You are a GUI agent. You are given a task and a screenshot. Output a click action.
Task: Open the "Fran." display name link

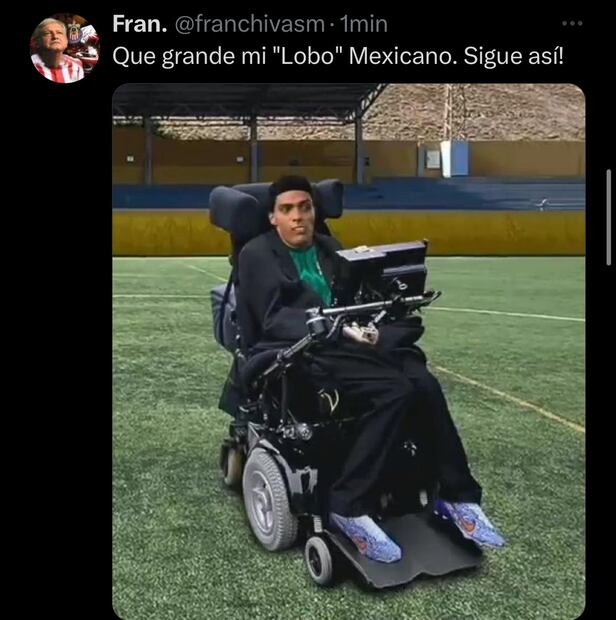click(140, 24)
